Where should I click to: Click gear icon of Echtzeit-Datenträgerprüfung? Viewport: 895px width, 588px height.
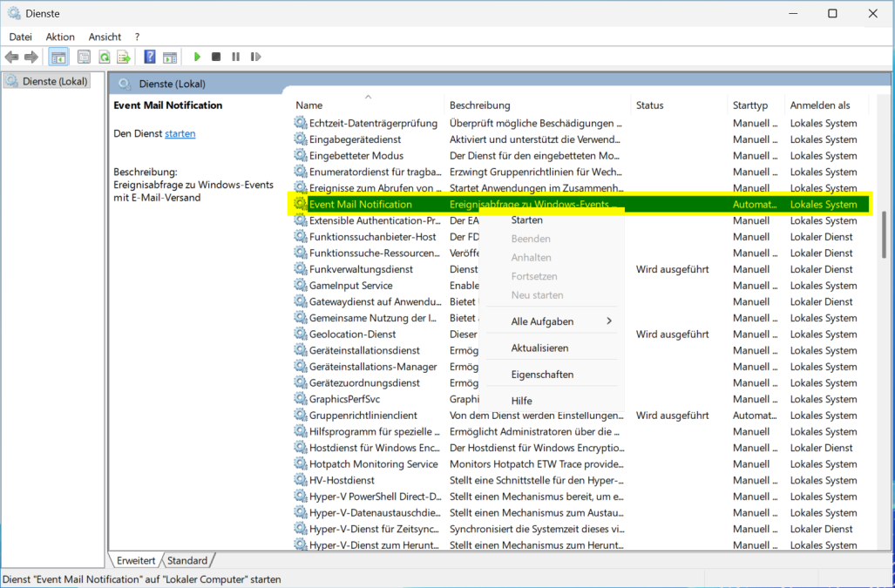pos(301,123)
